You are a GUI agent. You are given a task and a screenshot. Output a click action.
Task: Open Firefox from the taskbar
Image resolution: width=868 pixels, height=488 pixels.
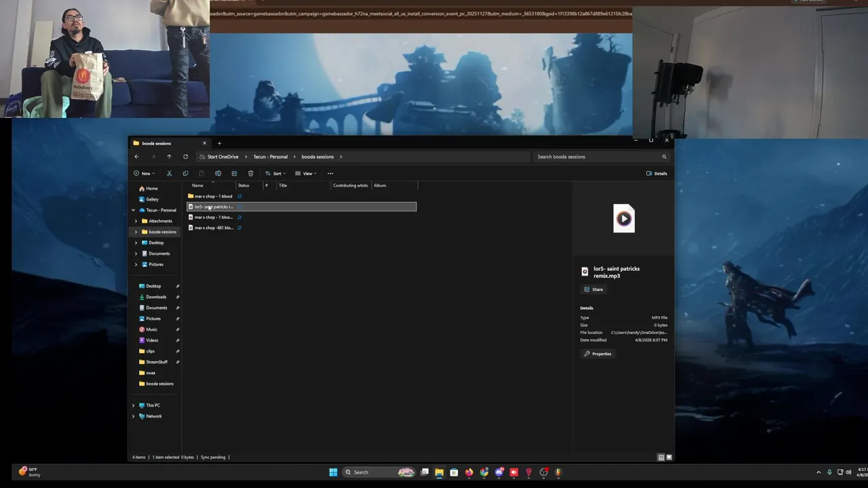(469, 472)
